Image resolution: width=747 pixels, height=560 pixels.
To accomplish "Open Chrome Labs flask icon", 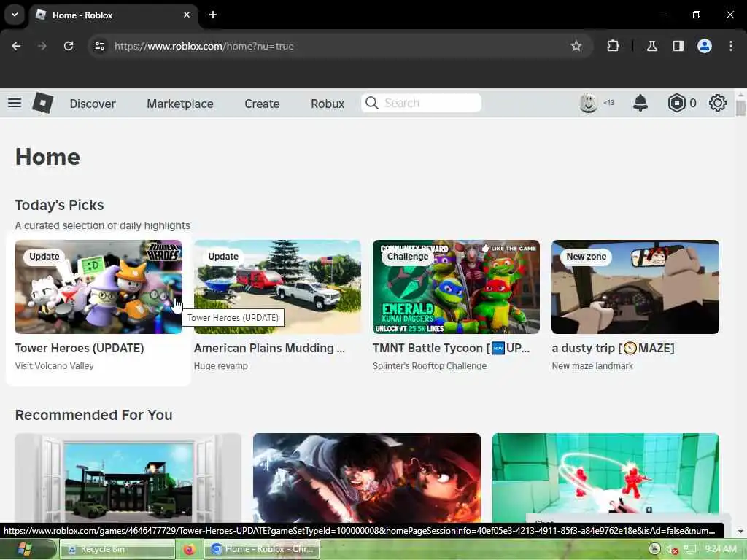I will pos(652,46).
